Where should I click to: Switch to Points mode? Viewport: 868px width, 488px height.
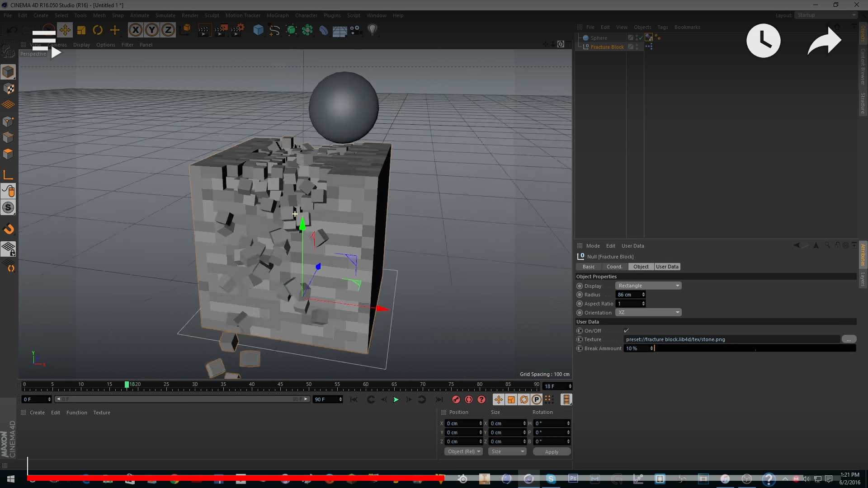[8, 122]
